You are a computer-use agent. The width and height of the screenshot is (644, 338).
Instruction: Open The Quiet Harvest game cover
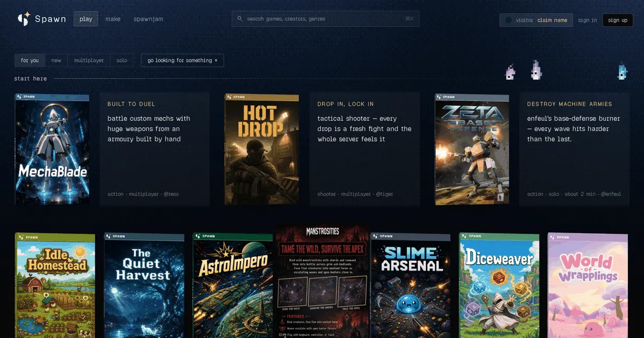144,285
